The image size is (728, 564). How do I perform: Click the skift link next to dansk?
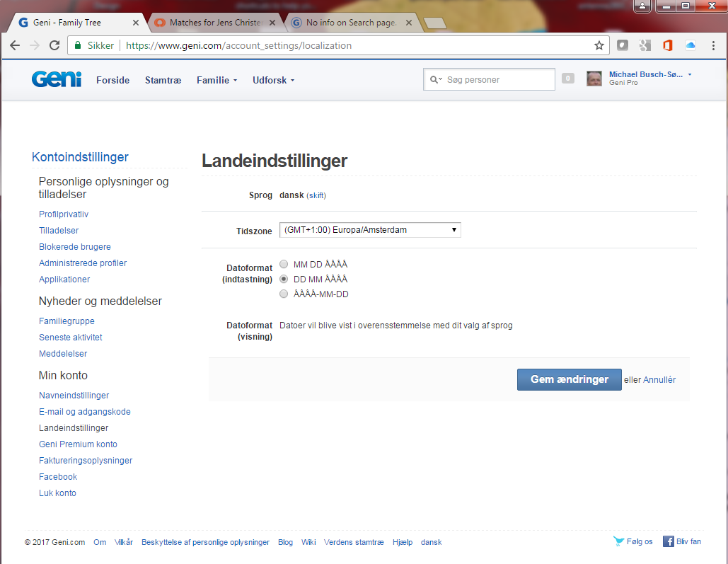[x=316, y=195]
